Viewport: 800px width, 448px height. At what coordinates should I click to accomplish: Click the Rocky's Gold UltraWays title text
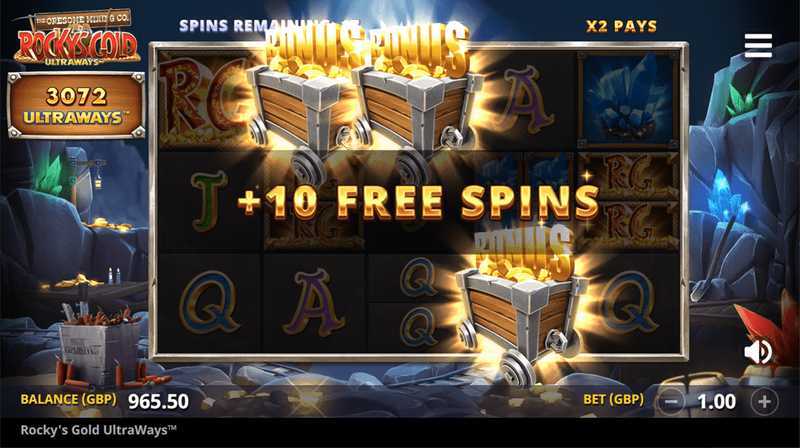[98, 430]
